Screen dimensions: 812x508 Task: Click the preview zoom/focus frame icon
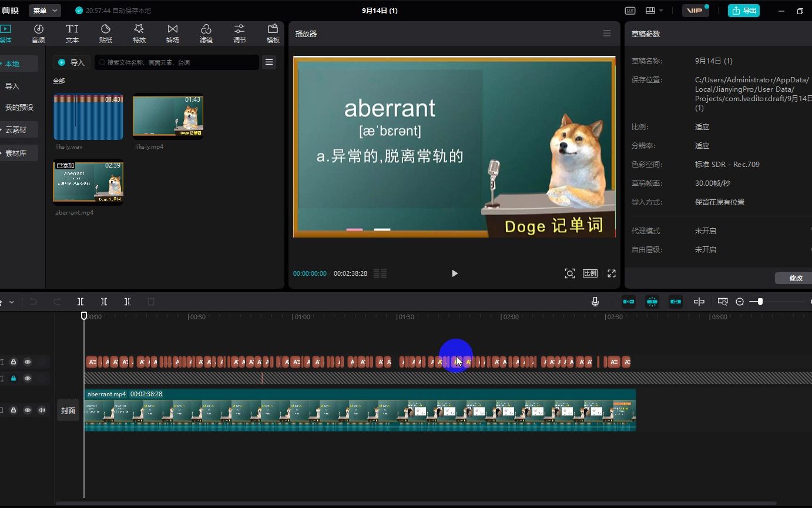click(x=569, y=273)
